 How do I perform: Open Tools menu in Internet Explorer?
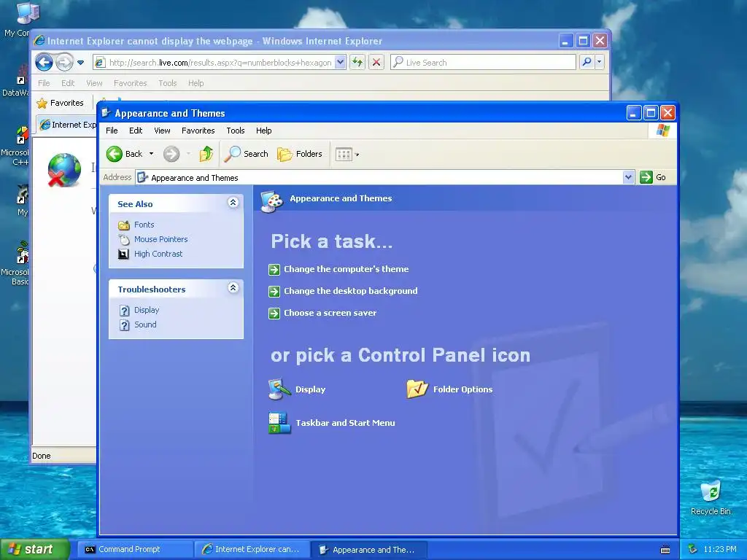[167, 83]
